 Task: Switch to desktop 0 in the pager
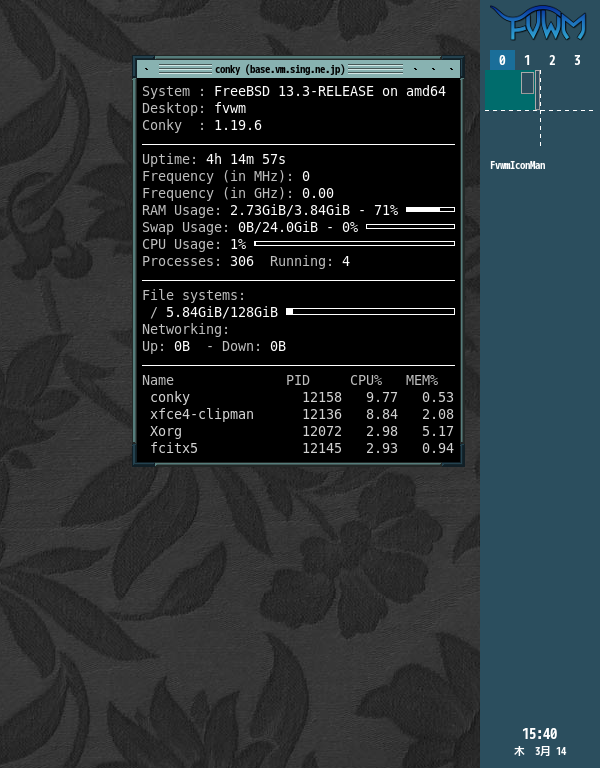(x=502, y=60)
